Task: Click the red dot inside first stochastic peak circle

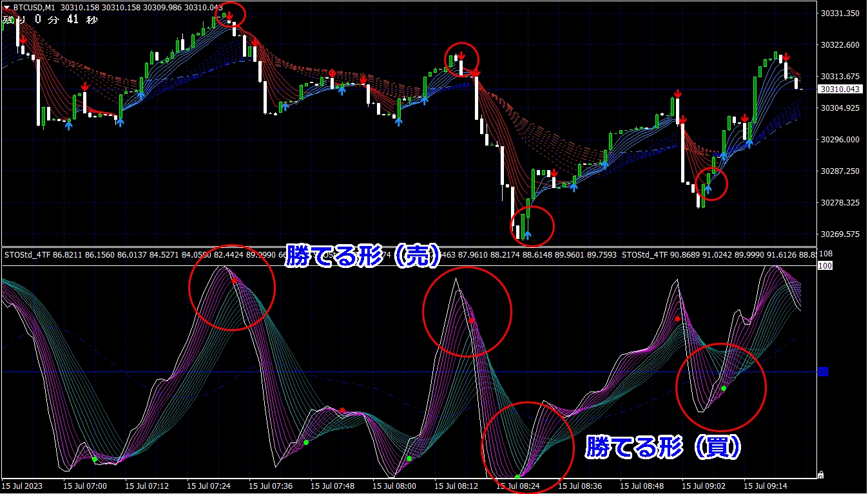Action: click(234, 281)
